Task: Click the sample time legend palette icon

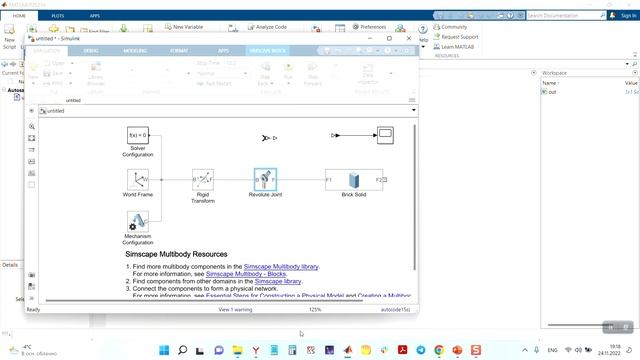Action: pyautogui.click(x=32, y=150)
